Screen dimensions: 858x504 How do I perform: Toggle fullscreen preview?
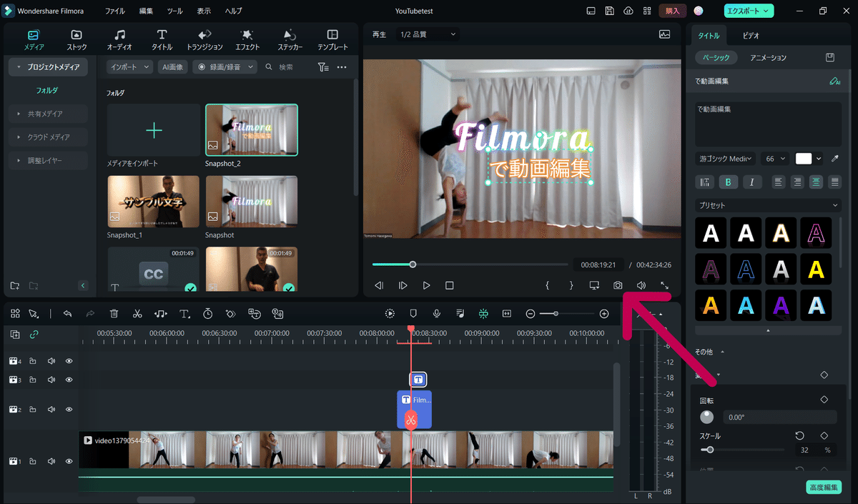coord(664,285)
